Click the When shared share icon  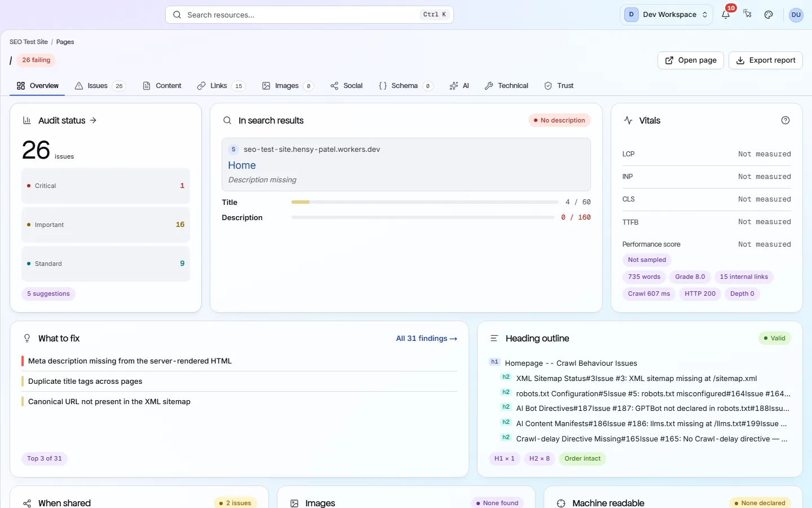(27, 503)
